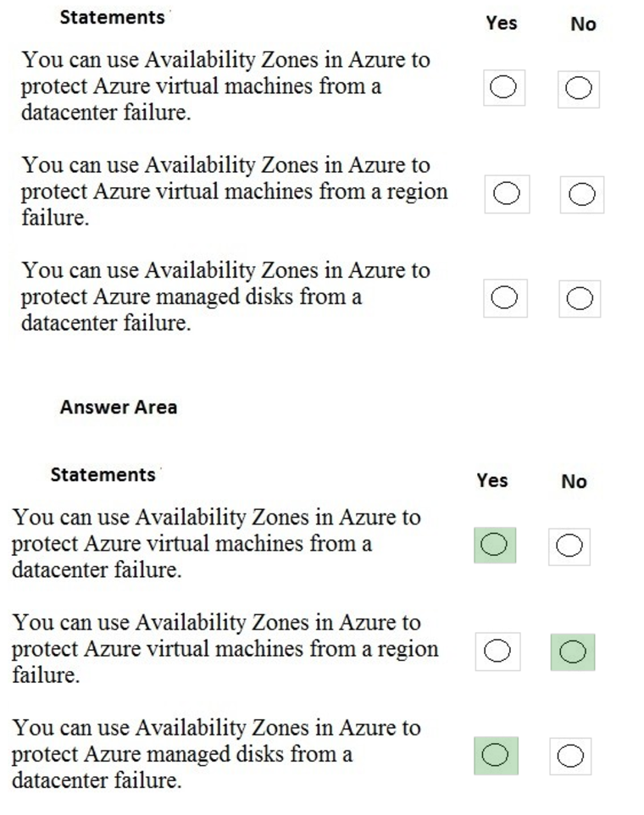This screenshot has width=644, height=815.
Task: Select No for managed disks datacenter failure statement
Action: [580, 297]
